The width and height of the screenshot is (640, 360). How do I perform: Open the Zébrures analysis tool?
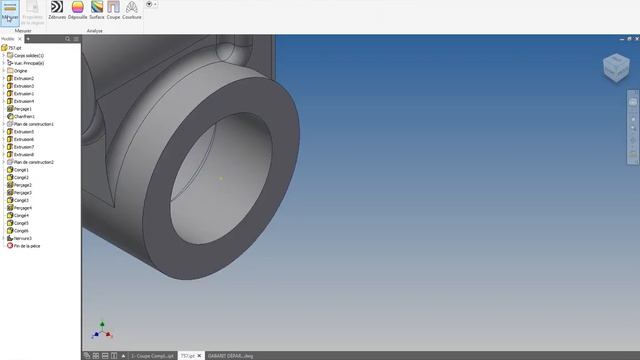click(x=57, y=10)
